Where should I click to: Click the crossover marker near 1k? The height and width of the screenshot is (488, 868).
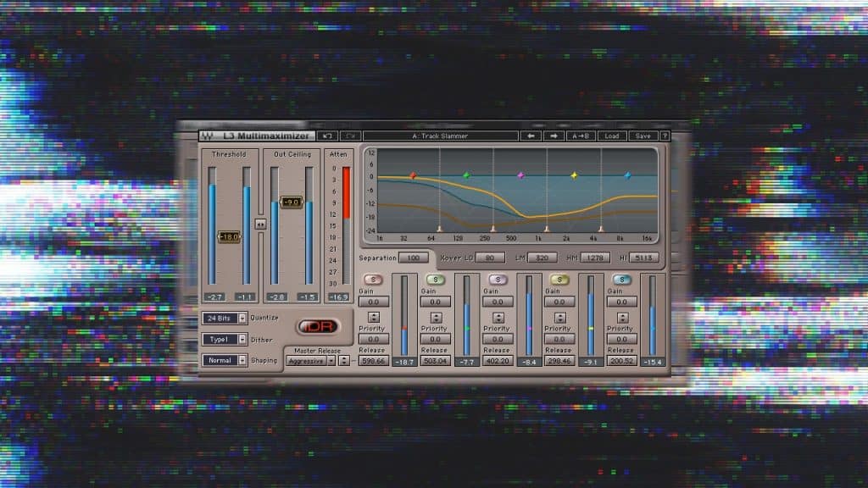point(547,229)
